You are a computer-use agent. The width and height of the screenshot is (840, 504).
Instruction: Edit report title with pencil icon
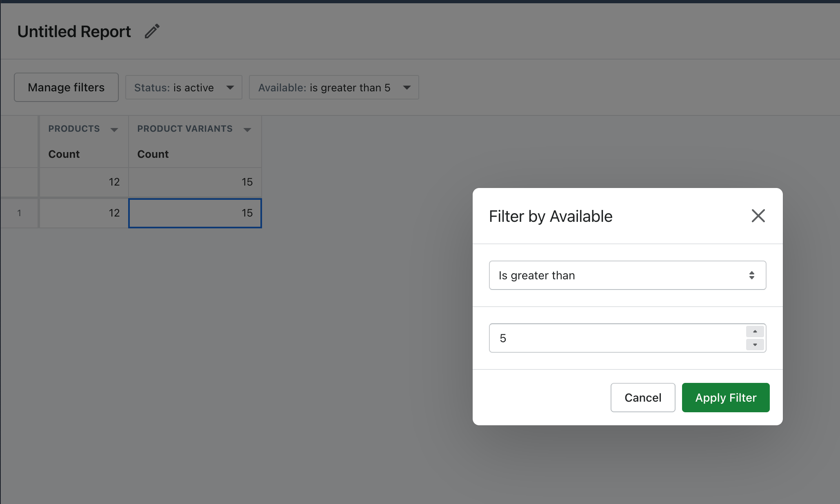[x=152, y=31]
